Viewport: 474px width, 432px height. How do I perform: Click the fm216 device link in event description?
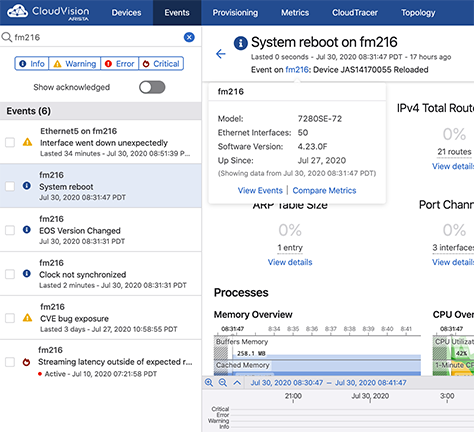coord(297,70)
